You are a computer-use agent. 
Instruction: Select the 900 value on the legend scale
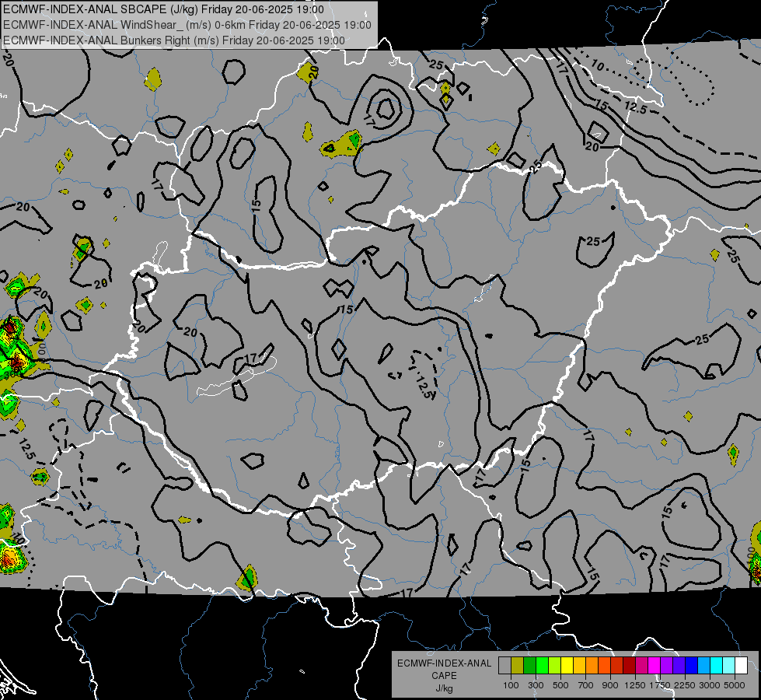(610, 685)
